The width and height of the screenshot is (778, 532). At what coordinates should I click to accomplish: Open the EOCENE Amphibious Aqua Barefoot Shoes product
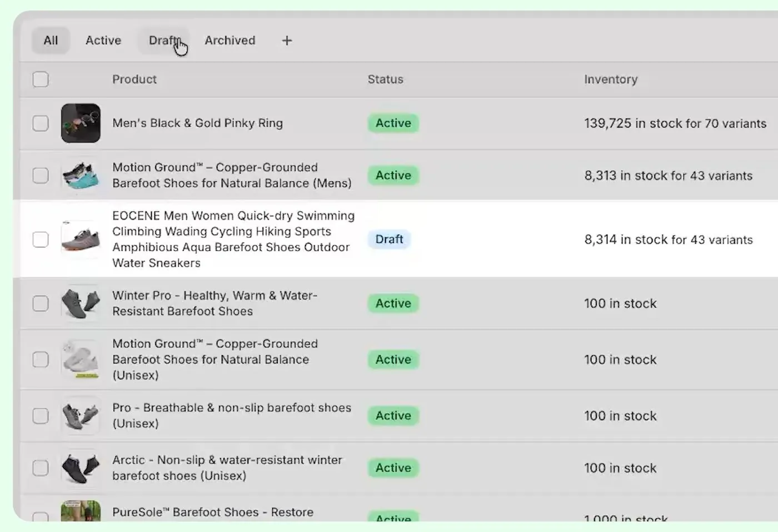(233, 240)
